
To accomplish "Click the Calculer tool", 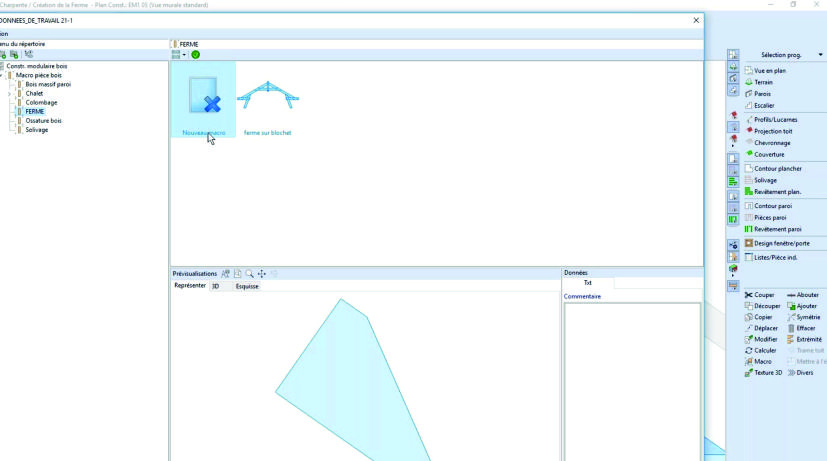I will (x=759, y=350).
